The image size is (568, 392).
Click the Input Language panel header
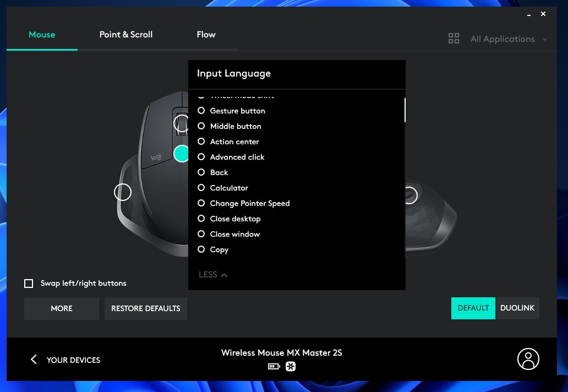point(234,74)
